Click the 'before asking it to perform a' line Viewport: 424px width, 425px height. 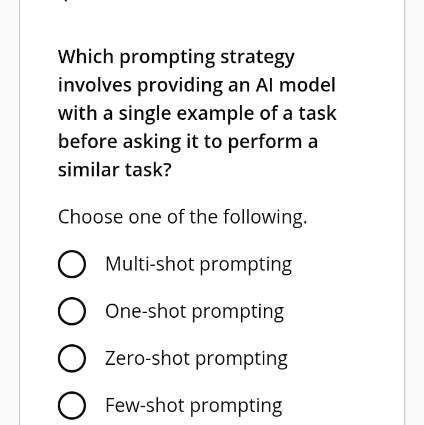point(188,142)
